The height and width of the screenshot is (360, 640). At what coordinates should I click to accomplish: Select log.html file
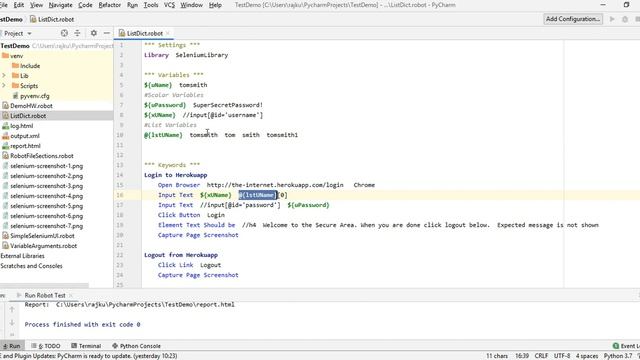point(18,126)
